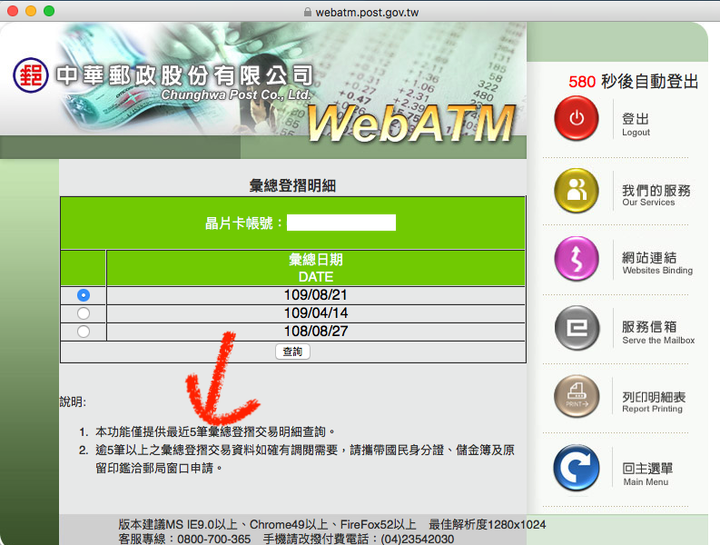Click the mobile phone number (04)23542030

[x=415, y=539]
